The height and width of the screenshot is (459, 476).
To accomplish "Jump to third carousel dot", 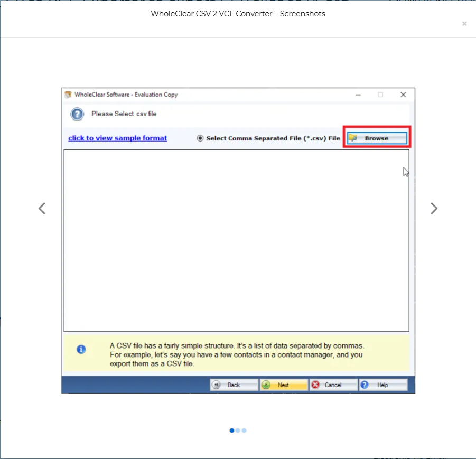I will click(244, 430).
